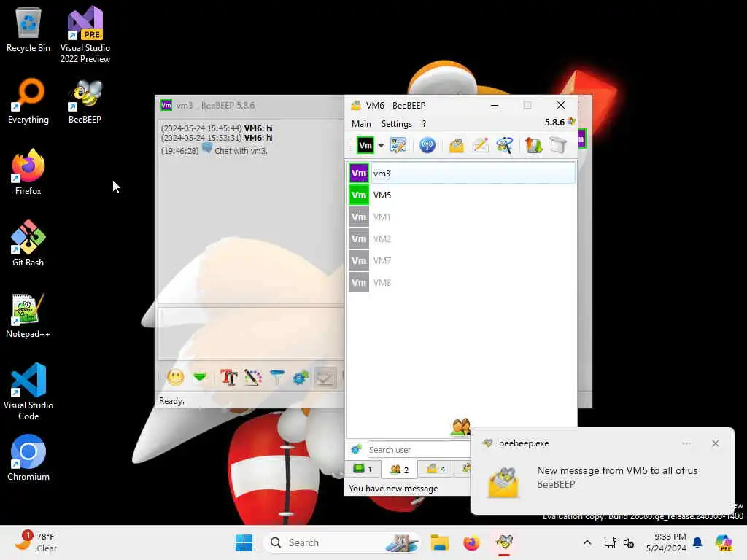747x560 pixels.
Task: Dismiss the beebeep.exe notification with X
Action: point(715,443)
